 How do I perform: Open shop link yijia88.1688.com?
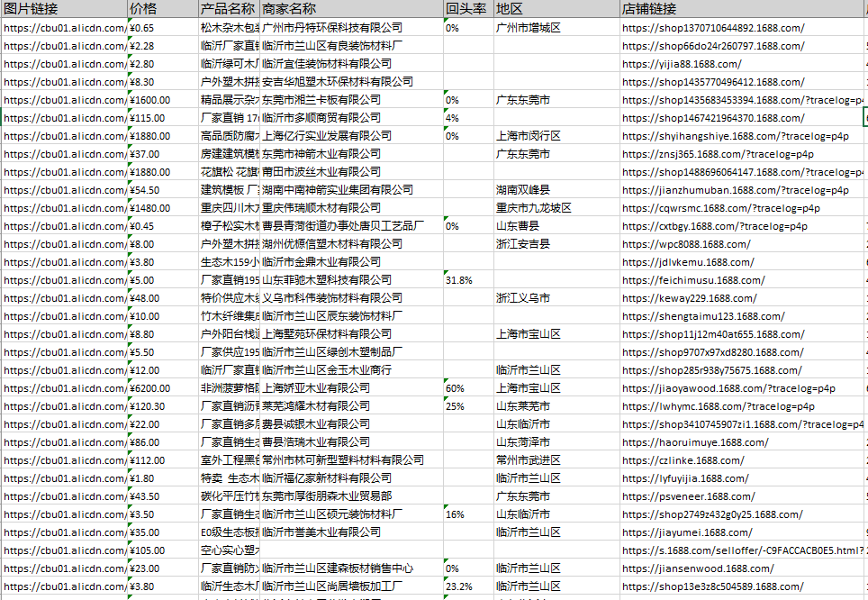coord(682,64)
